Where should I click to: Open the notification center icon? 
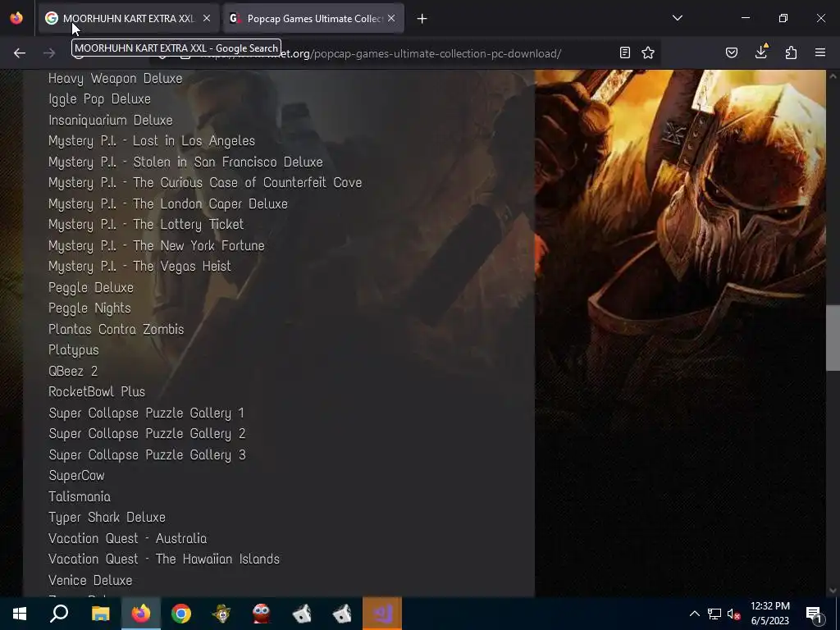[x=815, y=614]
